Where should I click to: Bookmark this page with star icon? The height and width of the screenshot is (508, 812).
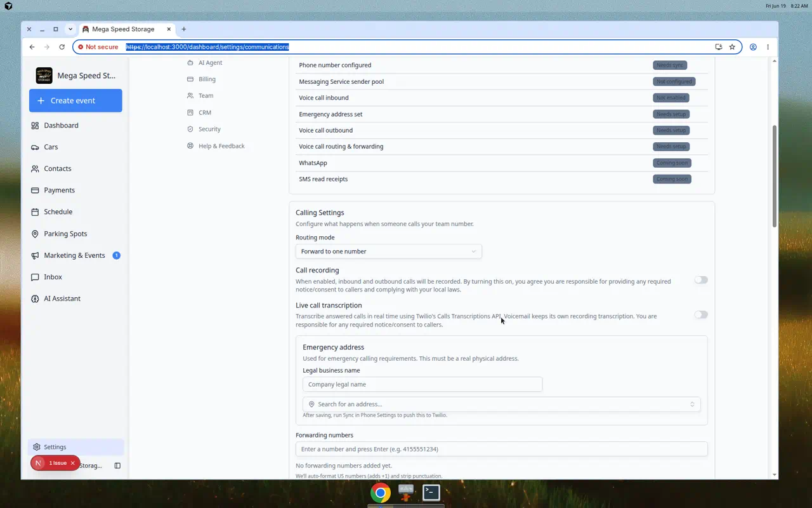pyautogui.click(x=732, y=47)
